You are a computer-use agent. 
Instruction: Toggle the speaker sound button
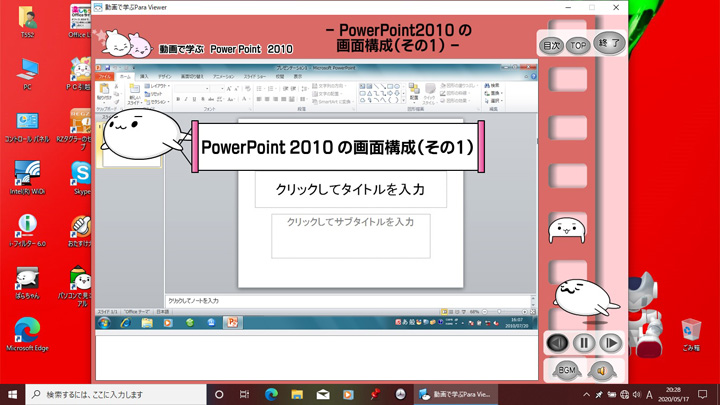tap(602, 370)
